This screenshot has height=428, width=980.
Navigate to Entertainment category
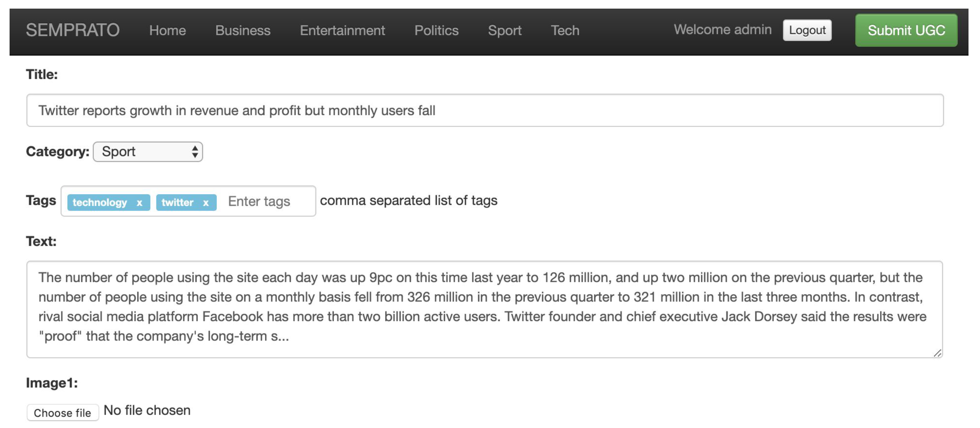click(342, 30)
